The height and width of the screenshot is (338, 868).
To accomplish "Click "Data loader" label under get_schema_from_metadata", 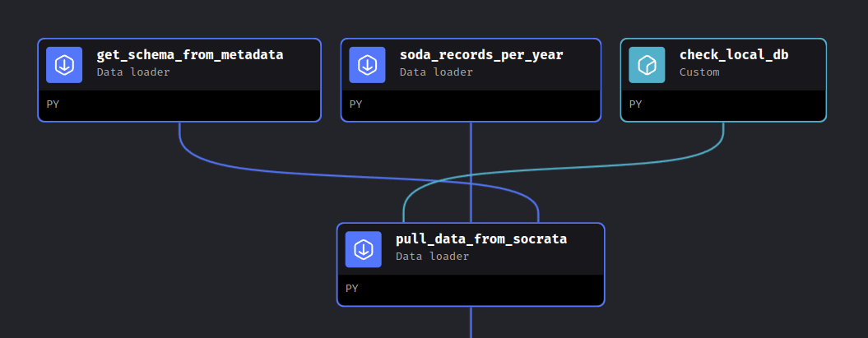I will point(133,72).
